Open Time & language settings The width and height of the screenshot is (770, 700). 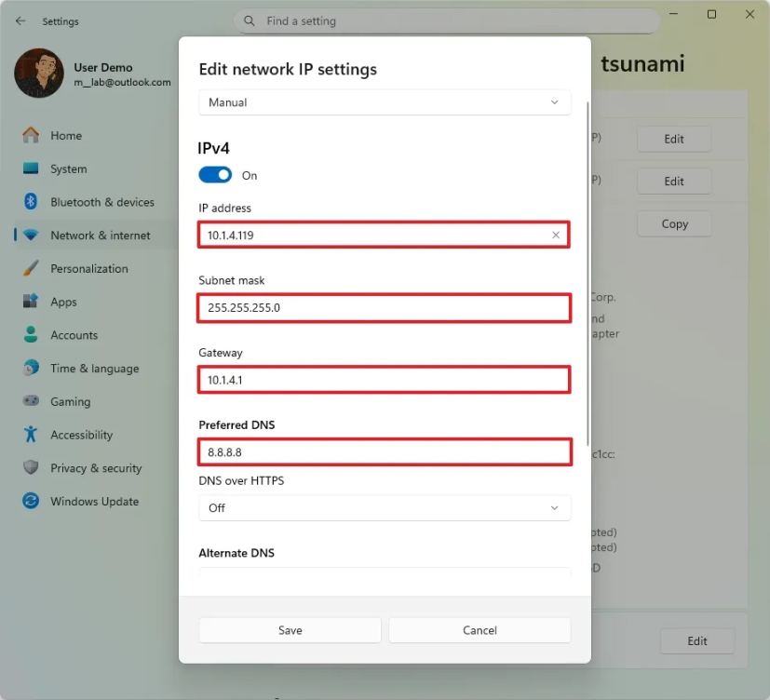click(x=94, y=369)
